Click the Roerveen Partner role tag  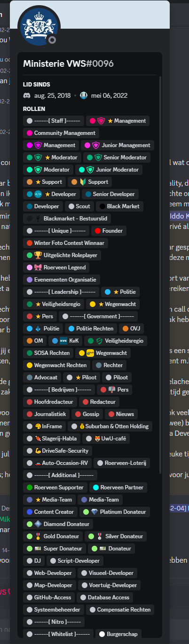point(118,487)
